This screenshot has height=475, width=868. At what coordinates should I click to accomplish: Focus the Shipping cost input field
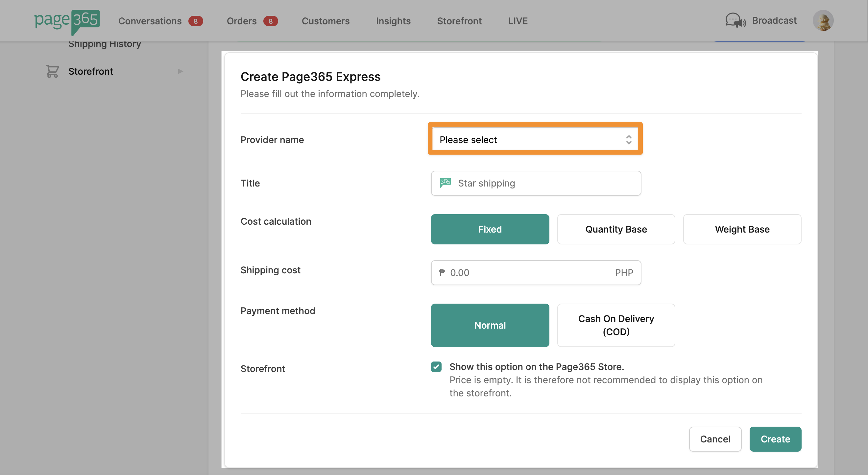pos(536,272)
